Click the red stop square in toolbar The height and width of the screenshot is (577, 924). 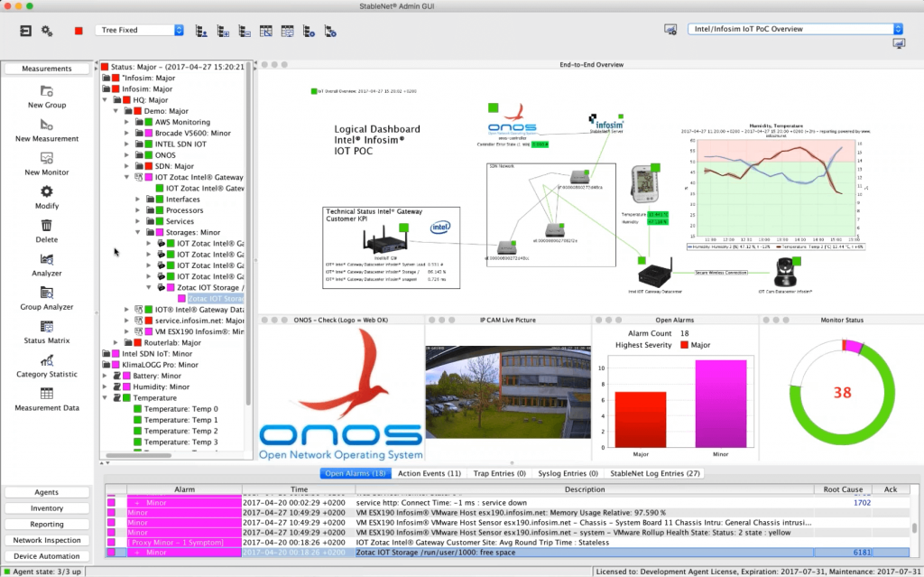click(x=79, y=31)
